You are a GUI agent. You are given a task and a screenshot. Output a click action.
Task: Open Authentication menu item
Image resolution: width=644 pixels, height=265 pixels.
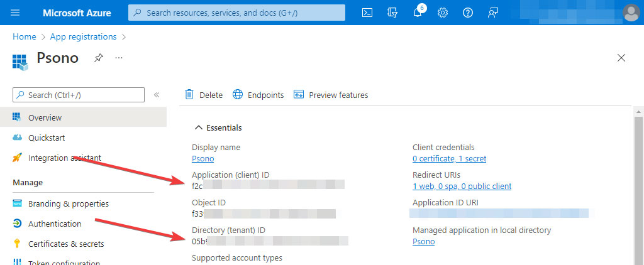(84, 224)
